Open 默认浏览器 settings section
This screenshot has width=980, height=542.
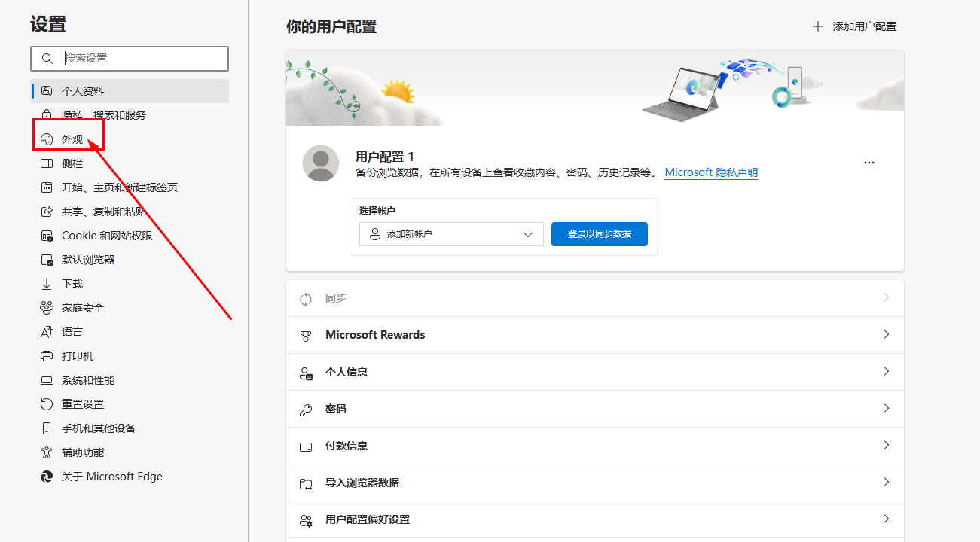click(x=130, y=260)
